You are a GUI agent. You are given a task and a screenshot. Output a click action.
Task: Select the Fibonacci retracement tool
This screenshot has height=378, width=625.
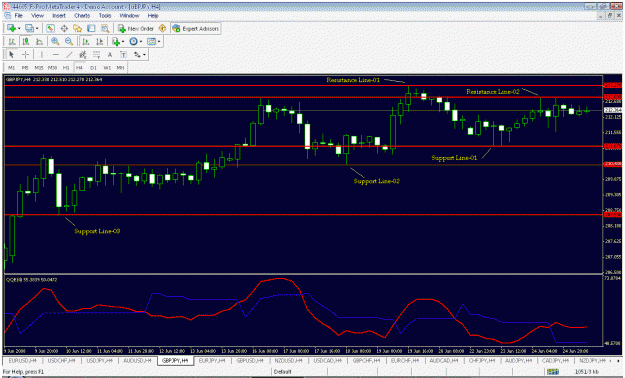(x=96, y=55)
